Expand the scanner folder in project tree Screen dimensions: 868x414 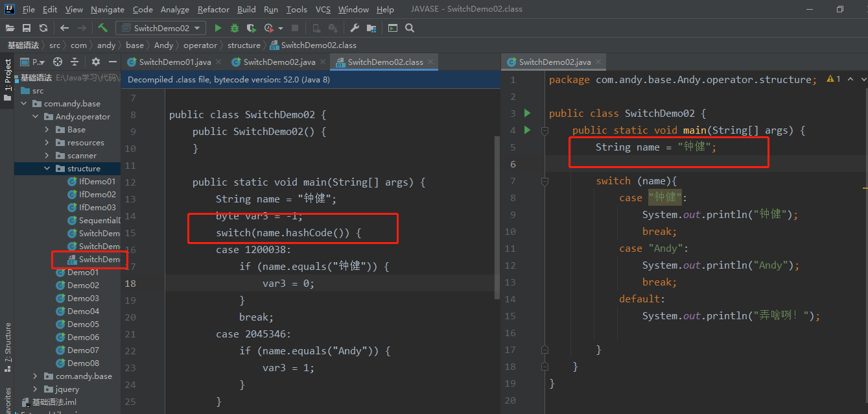point(47,156)
